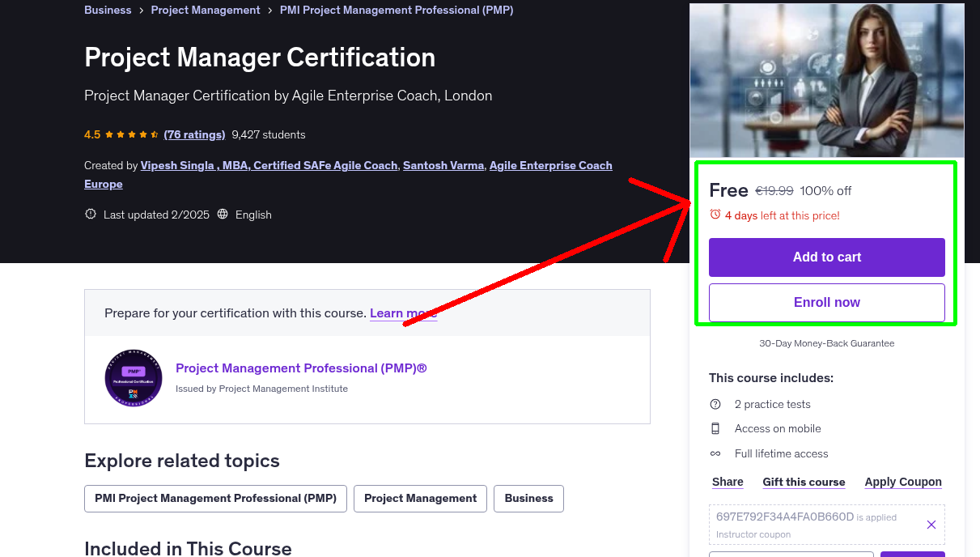Click the infinity icon beside Full lifetime access
The width and height of the screenshot is (980, 557).
[x=715, y=453]
